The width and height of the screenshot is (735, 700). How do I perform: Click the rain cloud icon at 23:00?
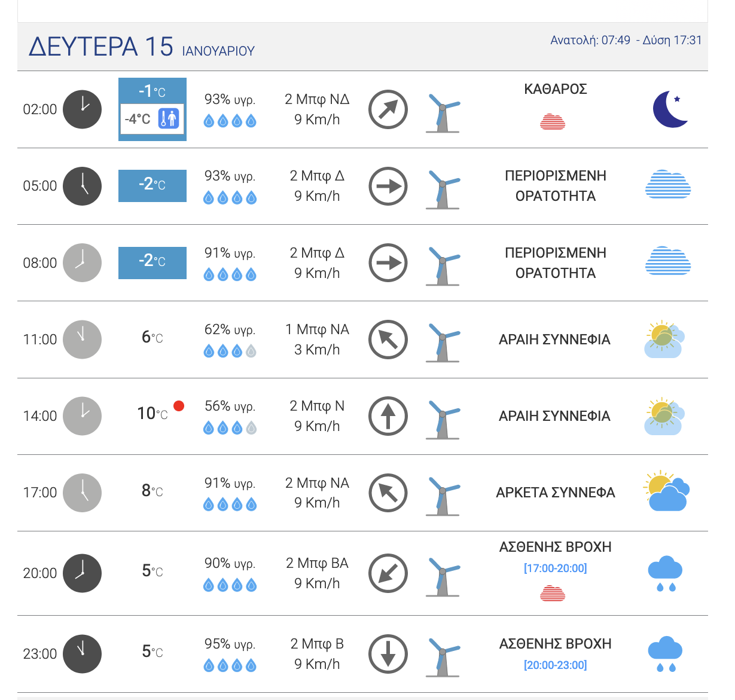click(x=665, y=654)
